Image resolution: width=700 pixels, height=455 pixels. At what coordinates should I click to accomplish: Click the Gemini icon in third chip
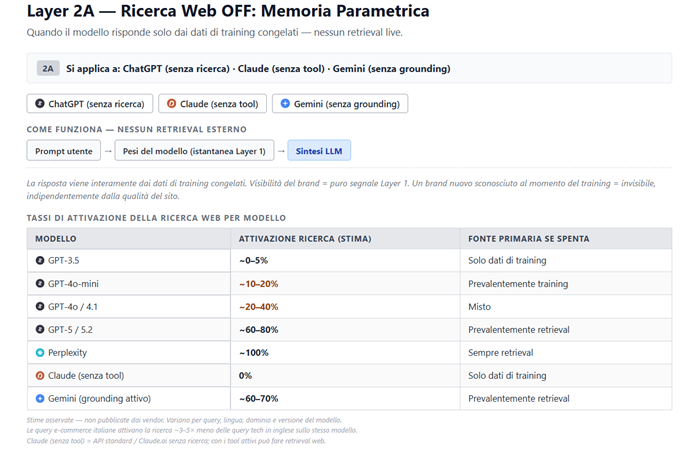285,104
